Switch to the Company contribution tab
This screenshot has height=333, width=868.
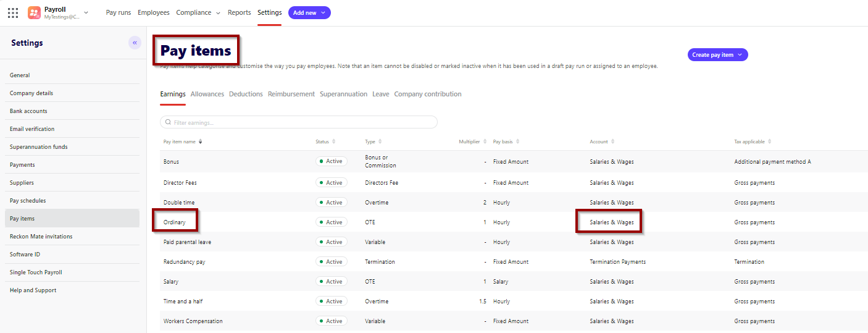pyautogui.click(x=428, y=94)
